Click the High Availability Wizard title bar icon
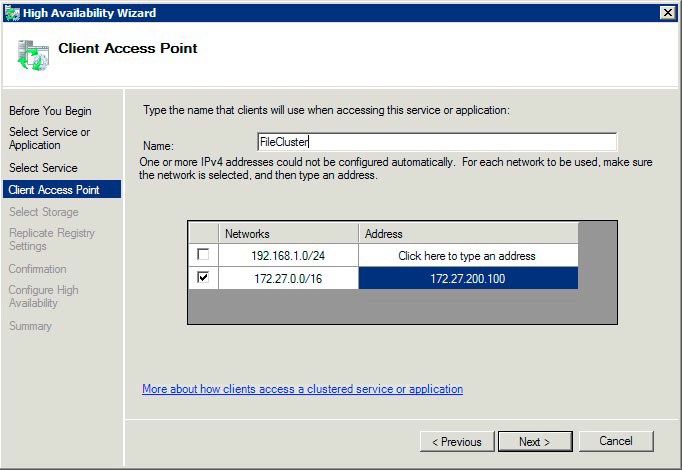The image size is (682, 470). pos(12,13)
